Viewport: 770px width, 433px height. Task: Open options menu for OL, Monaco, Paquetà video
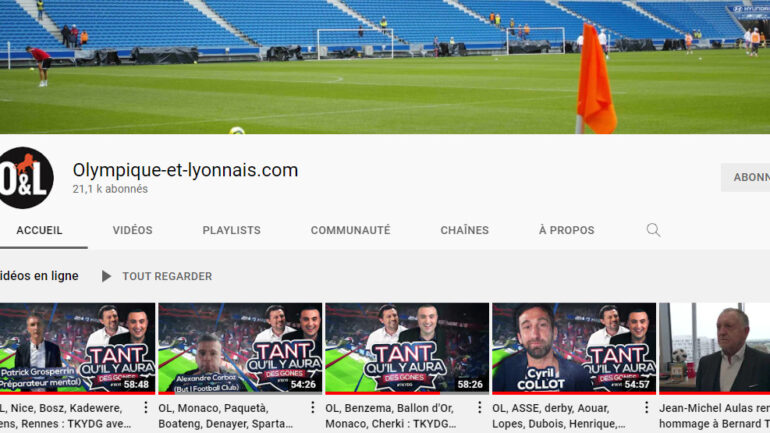pos(312,407)
